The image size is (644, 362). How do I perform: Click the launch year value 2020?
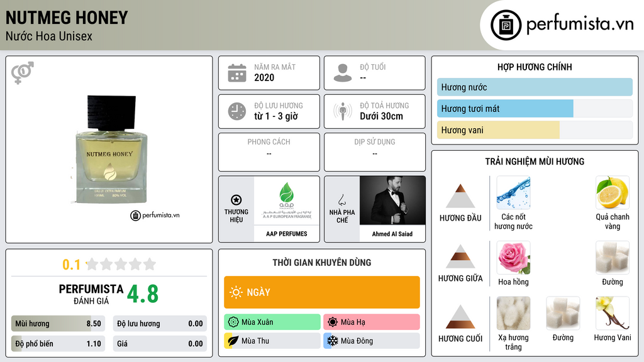(264, 77)
